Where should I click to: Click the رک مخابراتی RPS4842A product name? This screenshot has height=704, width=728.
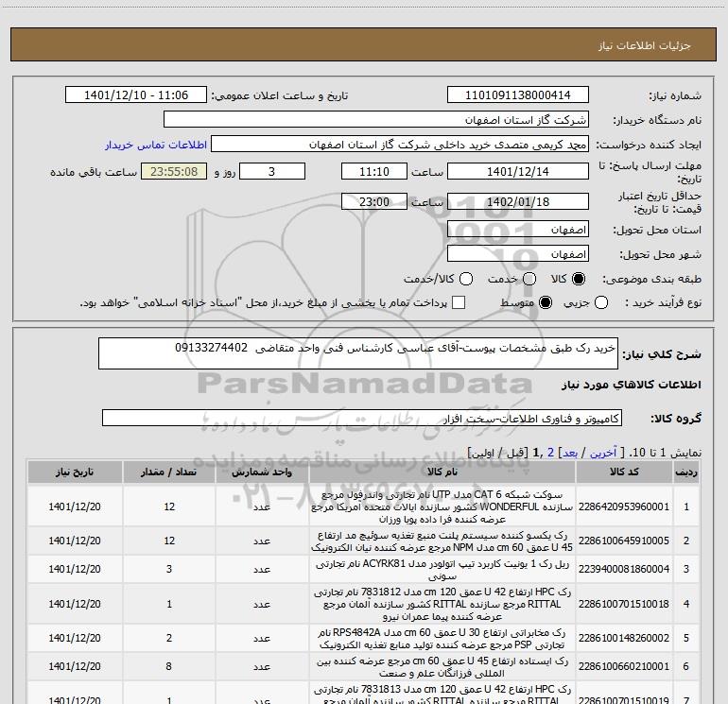[x=442, y=639]
